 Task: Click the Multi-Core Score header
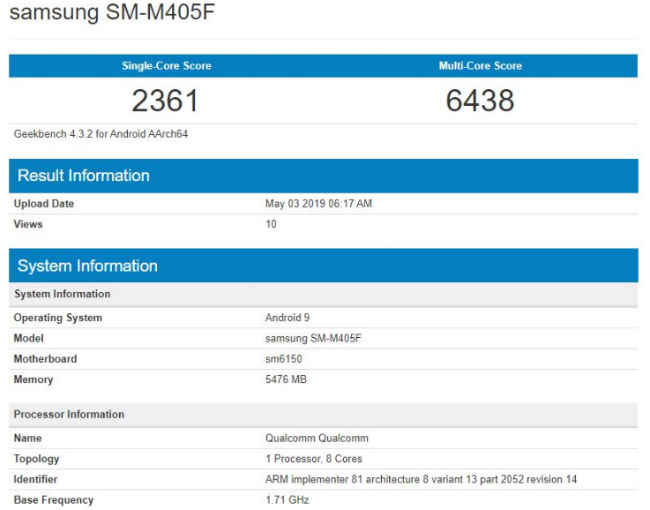(480, 66)
